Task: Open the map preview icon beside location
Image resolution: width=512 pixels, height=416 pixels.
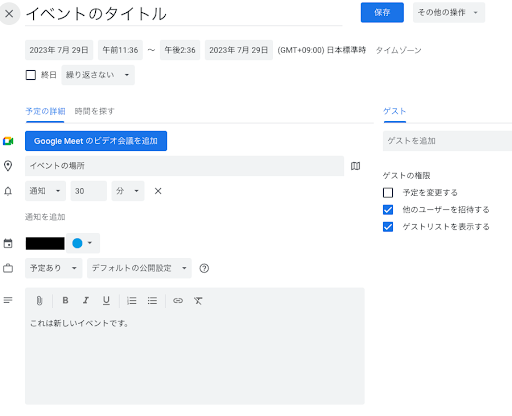Action: 355,166
